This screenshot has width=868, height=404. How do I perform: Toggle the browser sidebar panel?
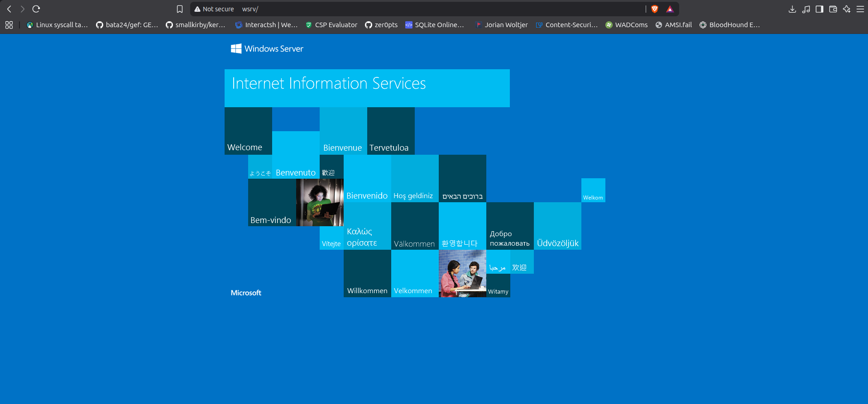coord(820,9)
